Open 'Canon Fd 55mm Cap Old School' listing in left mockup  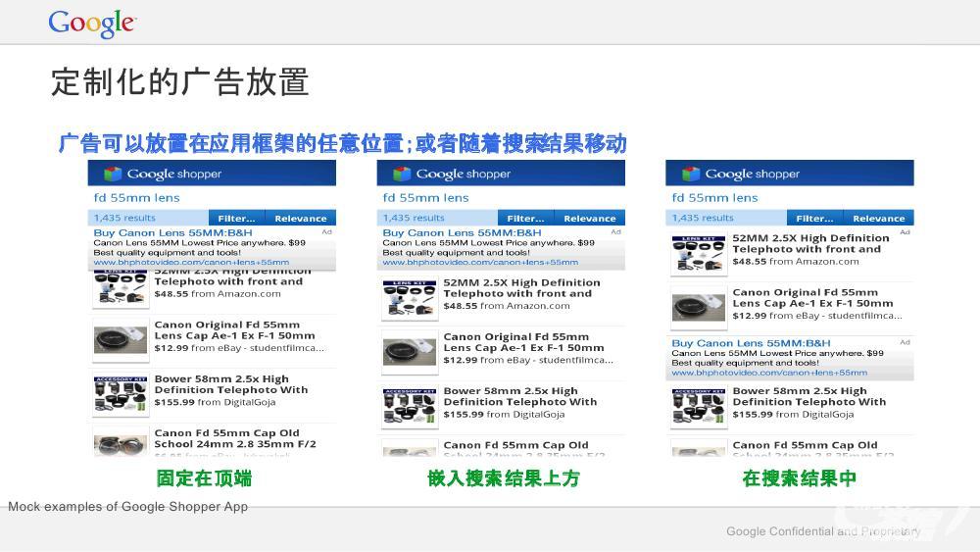point(235,438)
